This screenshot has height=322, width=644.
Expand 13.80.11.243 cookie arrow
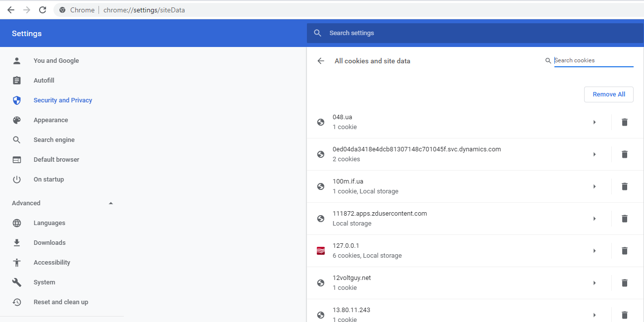pyautogui.click(x=594, y=315)
